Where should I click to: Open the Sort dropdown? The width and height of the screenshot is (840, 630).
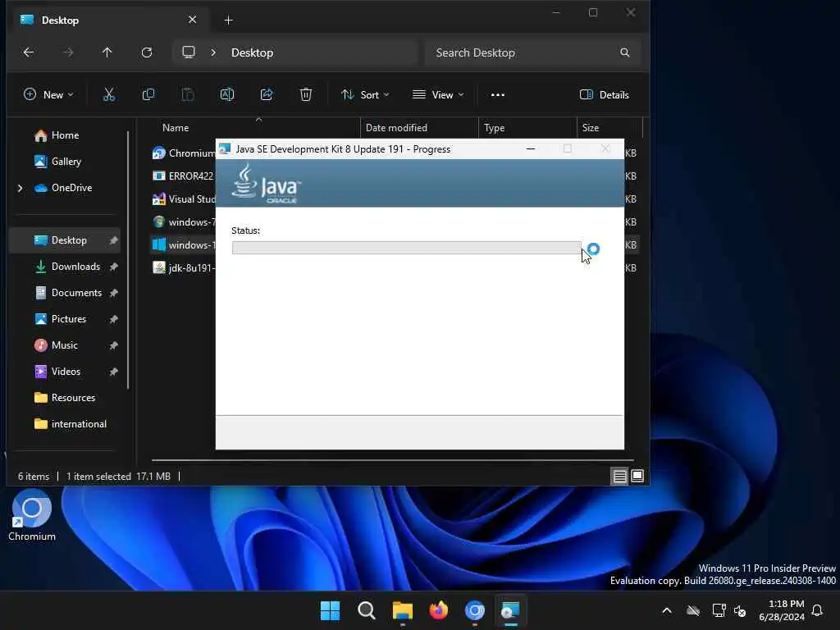[x=365, y=95]
